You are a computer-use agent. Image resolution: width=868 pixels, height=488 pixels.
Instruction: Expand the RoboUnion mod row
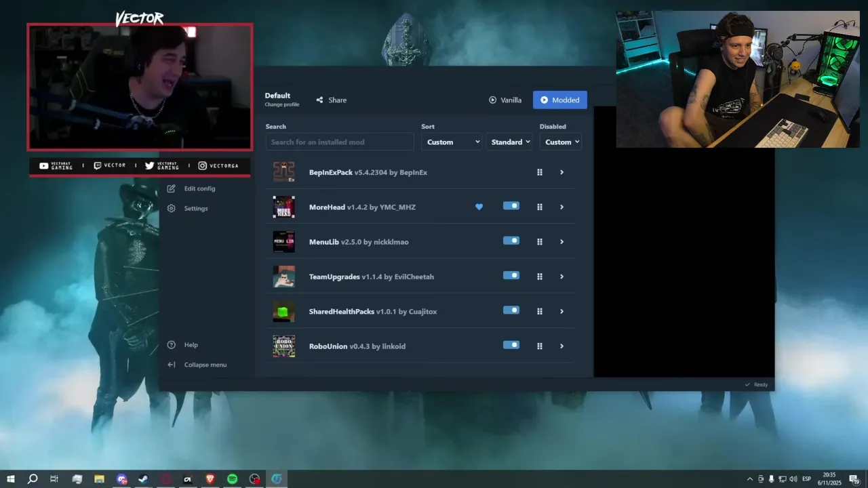(x=561, y=346)
